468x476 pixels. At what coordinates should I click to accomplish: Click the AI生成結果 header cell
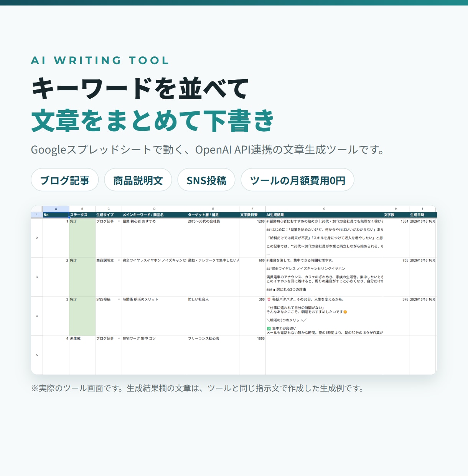pos(324,215)
